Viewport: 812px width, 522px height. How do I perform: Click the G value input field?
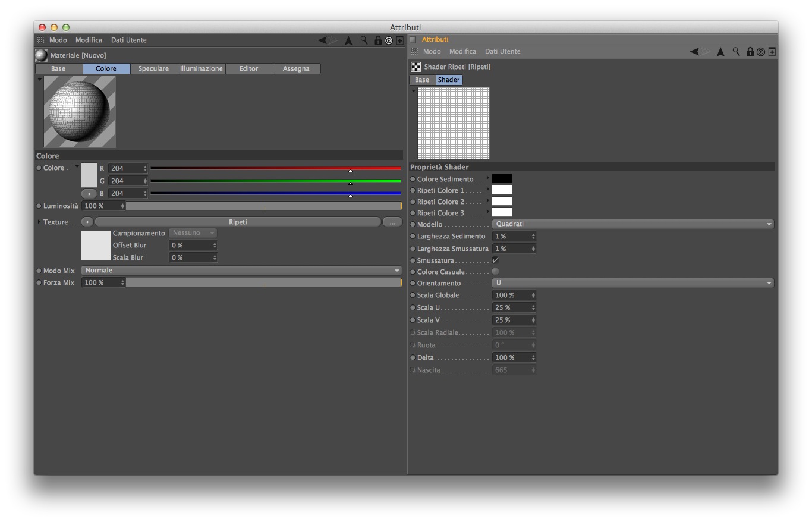128,181
